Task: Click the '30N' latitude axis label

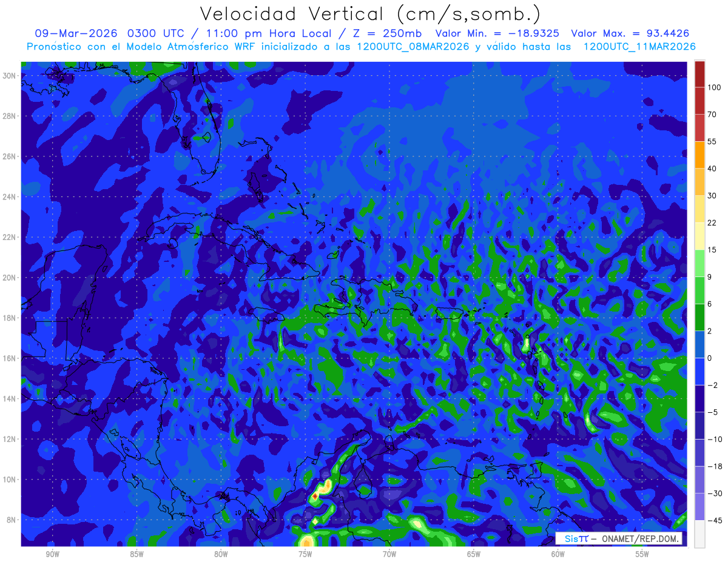Action: [9, 76]
